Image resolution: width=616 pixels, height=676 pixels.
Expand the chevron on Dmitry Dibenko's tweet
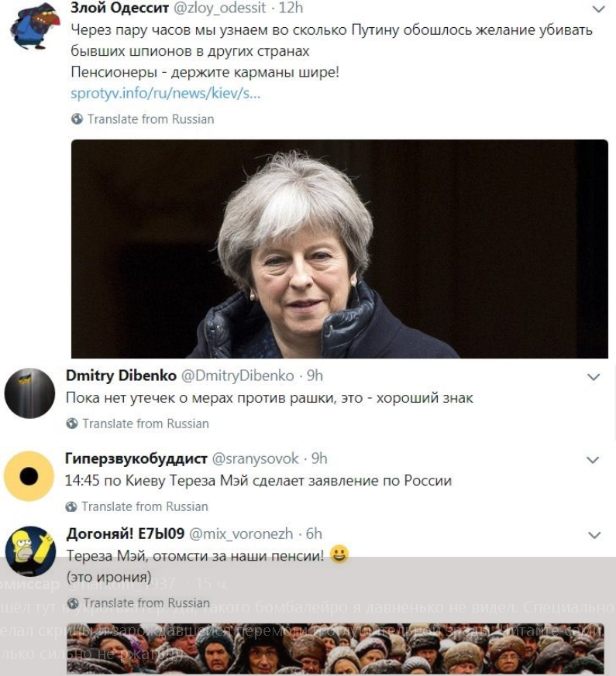[x=594, y=376]
